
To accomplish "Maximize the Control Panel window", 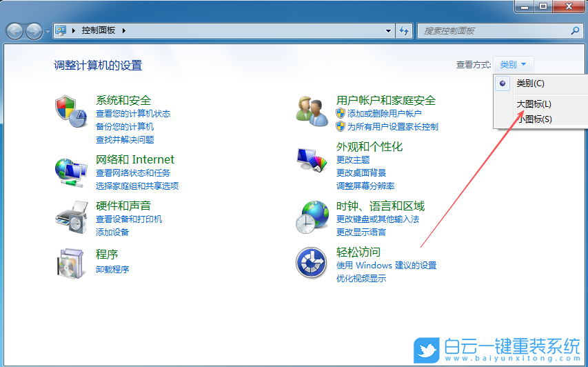I will [x=543, y=6].
